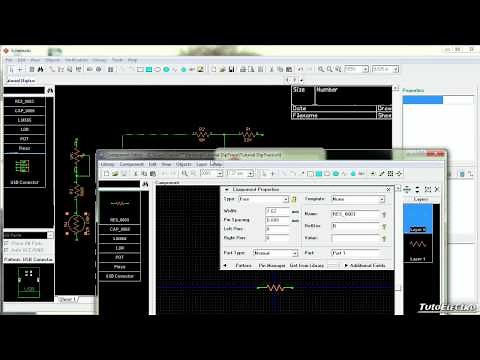Click Zoom In magnifier in Component Editor toolbar
The height and width of the screenshot is (360, 480).
point(184,173)
